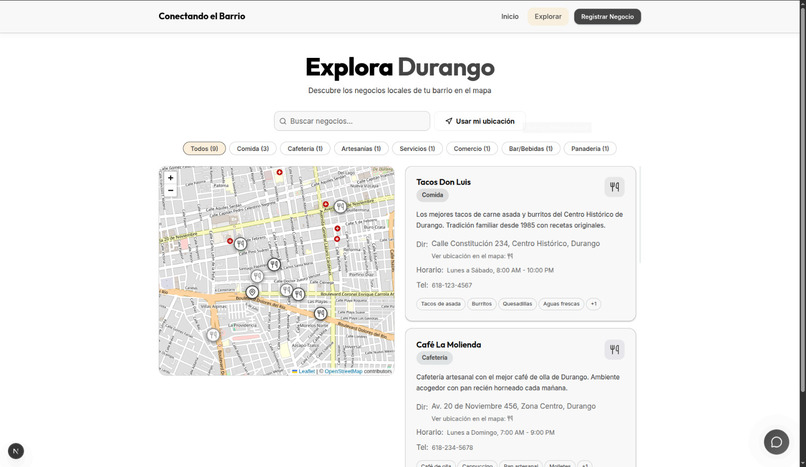Image resolution: width=806 pixels, height=467 pixels.
Task: Go to Inicio page
Action: pyautogui.click(x=510, y=16)
